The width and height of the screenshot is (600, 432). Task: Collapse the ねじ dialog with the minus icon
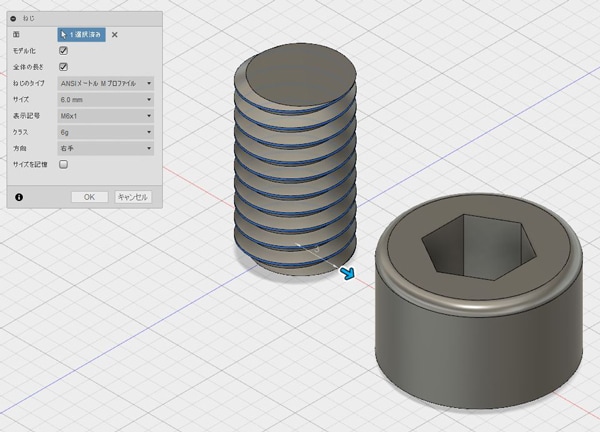click(13, 18)
